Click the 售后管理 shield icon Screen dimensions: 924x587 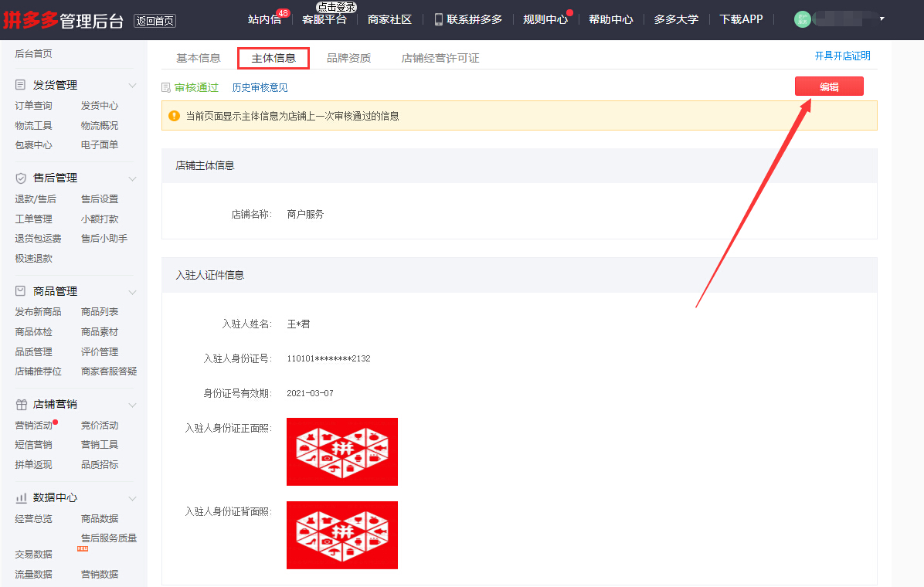pyautogui.click(x=21, y=178)
